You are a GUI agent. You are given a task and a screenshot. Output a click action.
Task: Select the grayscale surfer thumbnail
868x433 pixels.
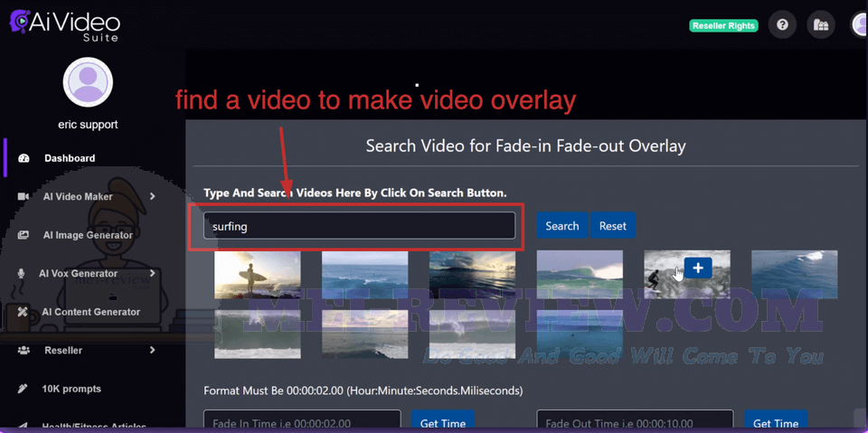point(687,275)
